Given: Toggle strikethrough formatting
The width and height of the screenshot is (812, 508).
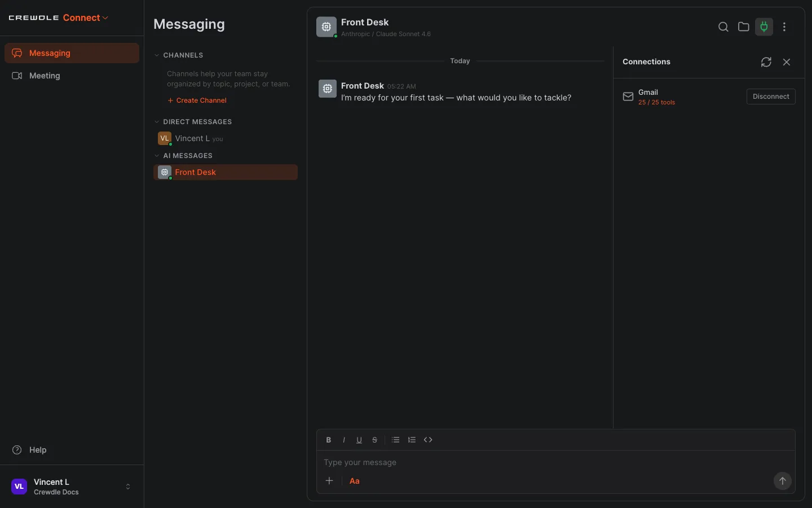Looking at the screenshot, I should [x=374, y=440].
